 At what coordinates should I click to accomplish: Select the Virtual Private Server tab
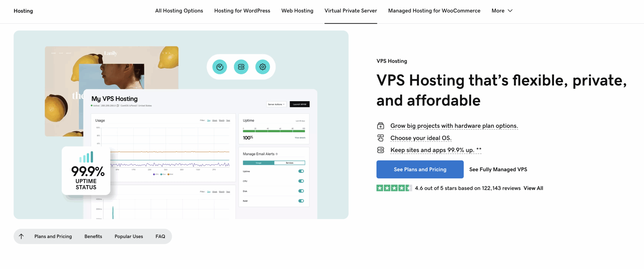click(350, 11)
